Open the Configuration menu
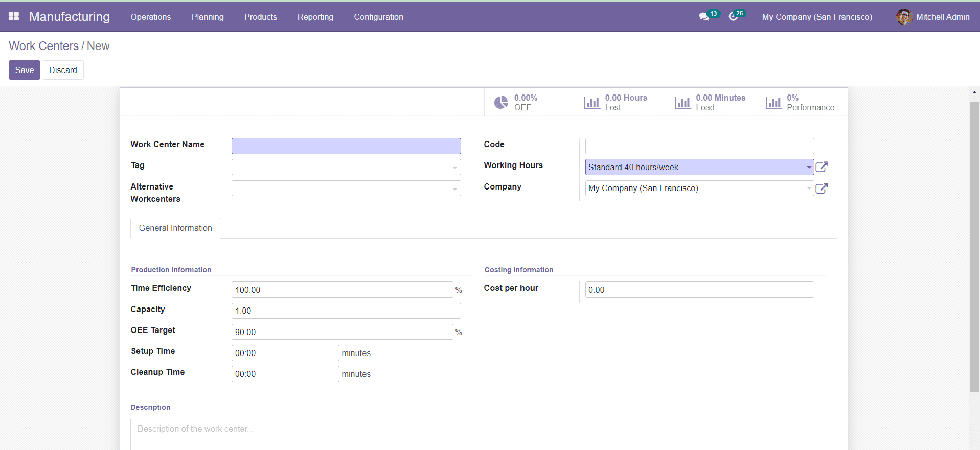 coord(378,17)
